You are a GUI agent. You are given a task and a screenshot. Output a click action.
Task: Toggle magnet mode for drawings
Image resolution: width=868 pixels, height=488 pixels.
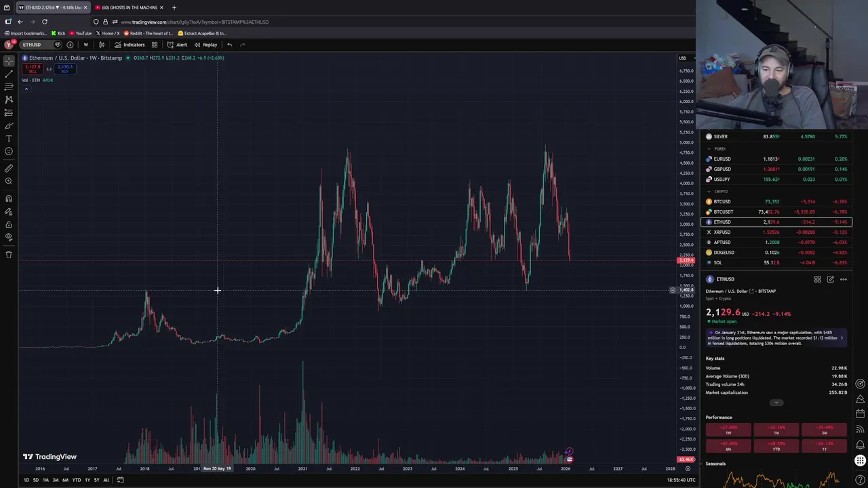9,199
